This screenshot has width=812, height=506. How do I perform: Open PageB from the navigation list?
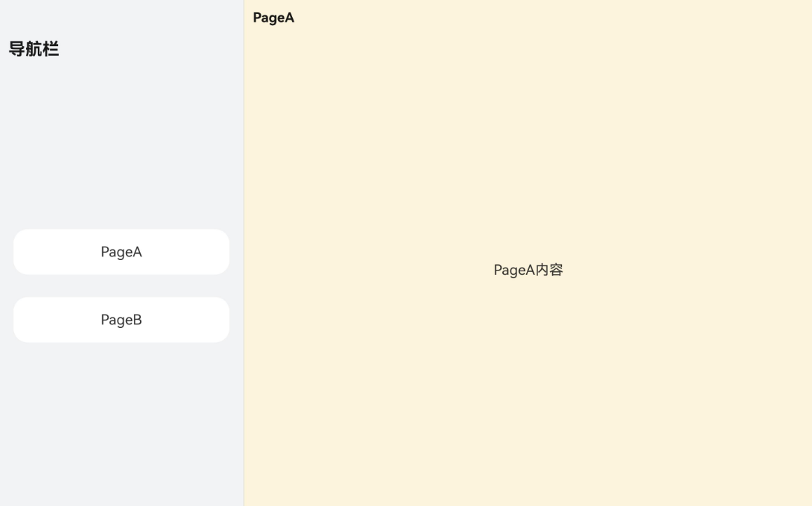pyautogui.click(x=121, y=320)
